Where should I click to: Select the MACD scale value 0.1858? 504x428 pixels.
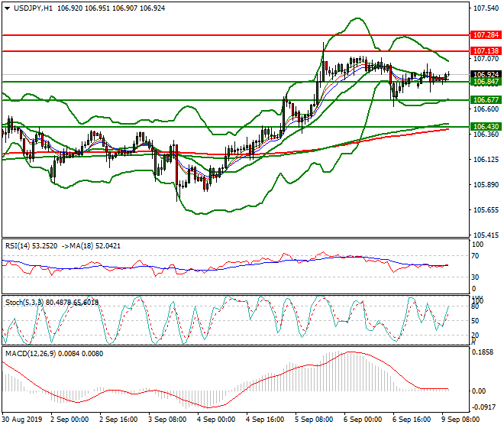482,352
